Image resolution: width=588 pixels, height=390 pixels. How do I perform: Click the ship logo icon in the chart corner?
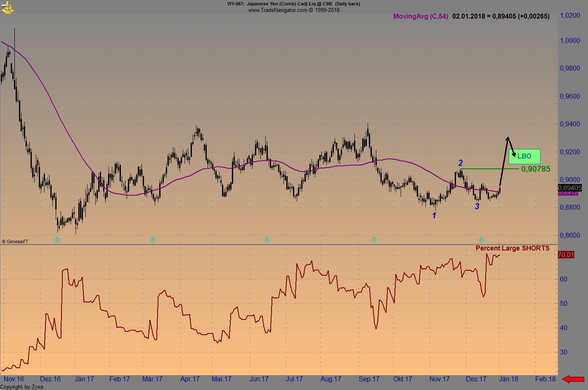point(7,7)
